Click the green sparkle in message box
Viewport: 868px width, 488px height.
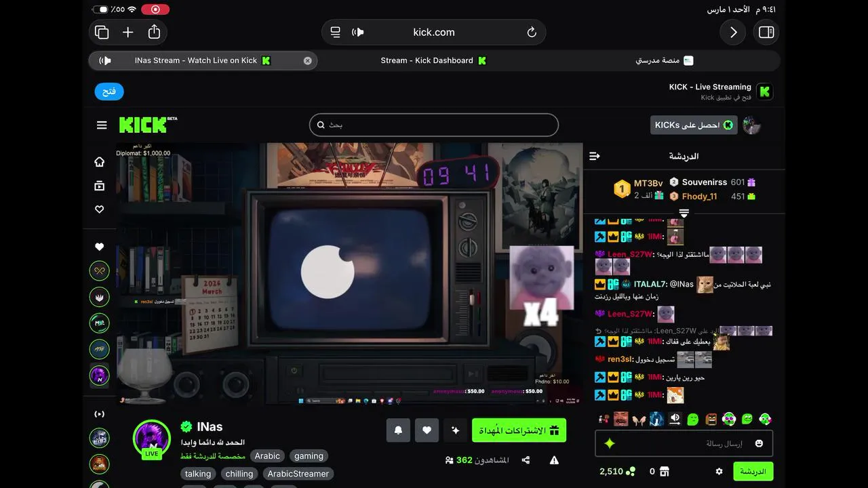610,443
